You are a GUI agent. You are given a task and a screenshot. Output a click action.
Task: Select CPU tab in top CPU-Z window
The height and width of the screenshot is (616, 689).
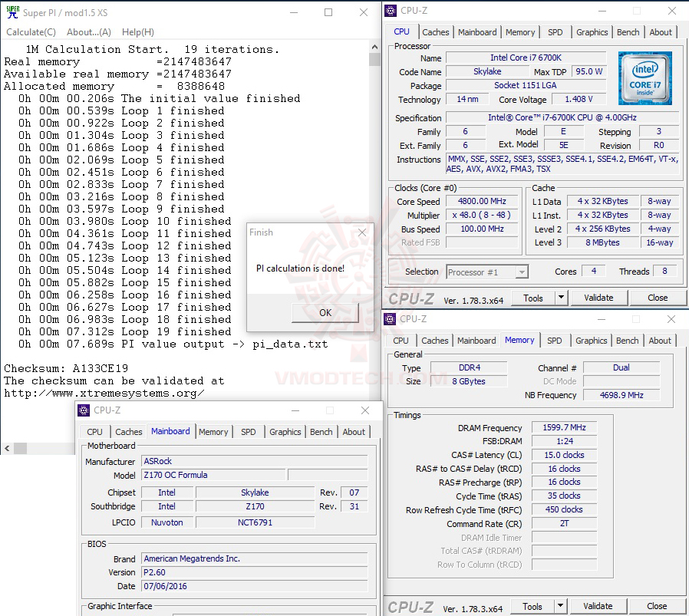pos(401,31)
